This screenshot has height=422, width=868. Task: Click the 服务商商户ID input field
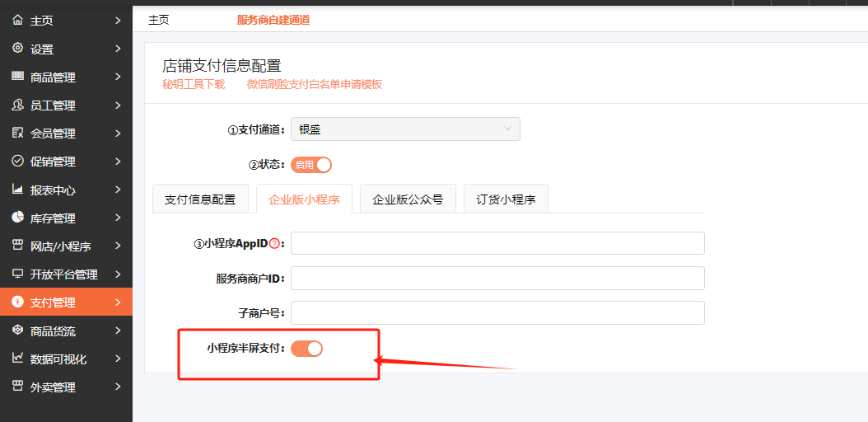497,278
